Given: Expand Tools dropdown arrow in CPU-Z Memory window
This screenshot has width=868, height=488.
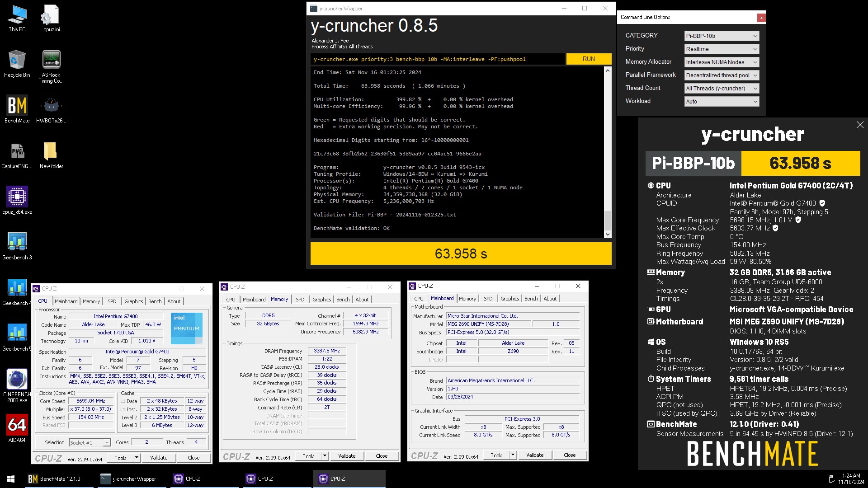Looking at the screenshot, I should [325, 456].
